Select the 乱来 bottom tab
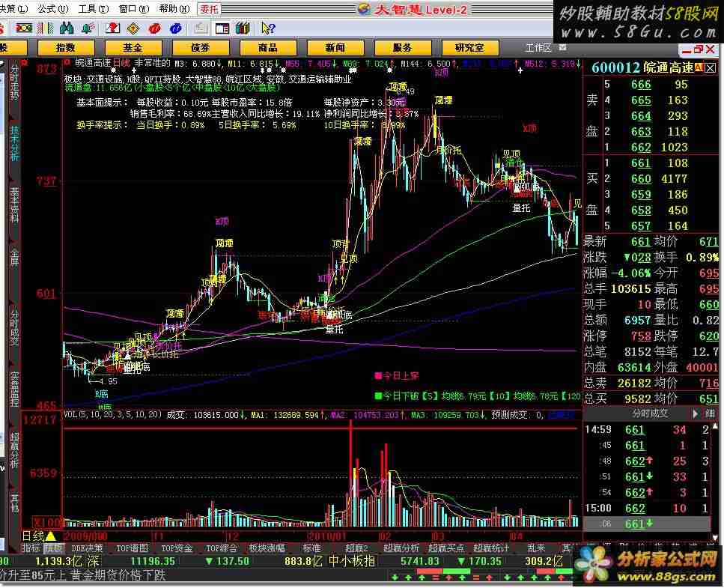The height and width of the screenshot is (588, 724). point(537,548)
